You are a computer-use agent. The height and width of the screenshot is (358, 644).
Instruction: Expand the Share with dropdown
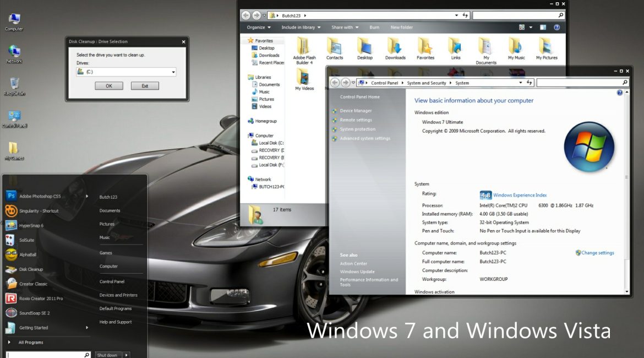click(x=345, y=28)
